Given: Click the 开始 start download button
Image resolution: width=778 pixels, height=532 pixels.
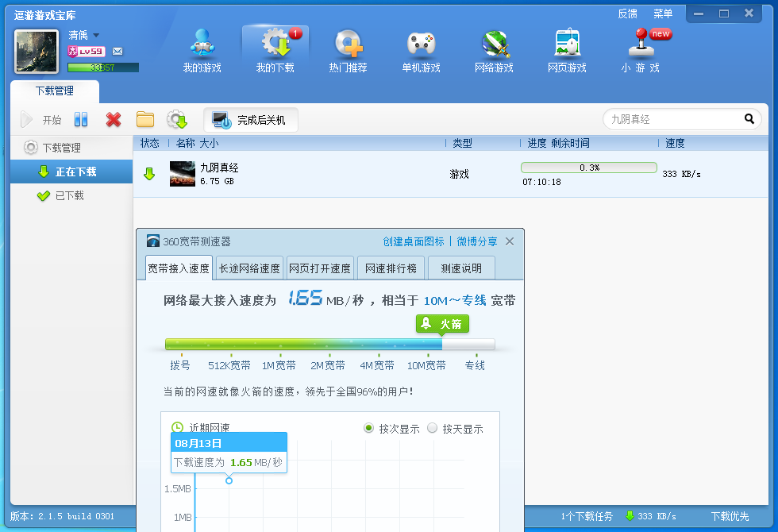Looking at the screenshot, I should pyautogui.click(x=40, y=120).
